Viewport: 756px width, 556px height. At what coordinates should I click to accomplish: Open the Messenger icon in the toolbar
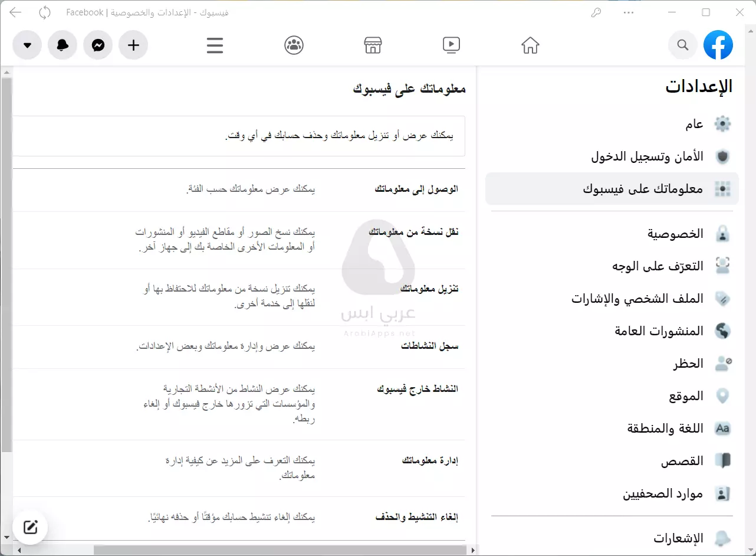click(x=98, y=45)
